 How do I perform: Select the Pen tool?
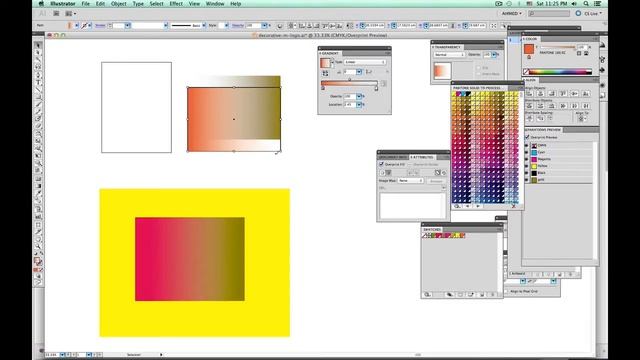pyautogui.click(x=38, y=75)
